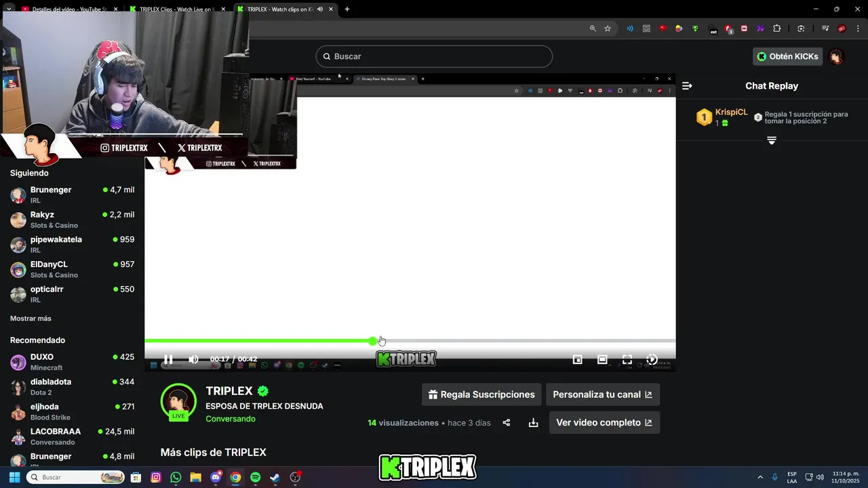Click Regala Suscripciones button
868x488 pixels.
[x=481, y=394]
